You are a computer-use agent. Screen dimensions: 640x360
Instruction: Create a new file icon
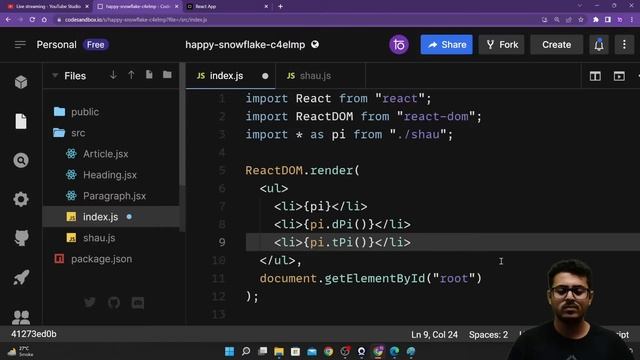(149, 75)
